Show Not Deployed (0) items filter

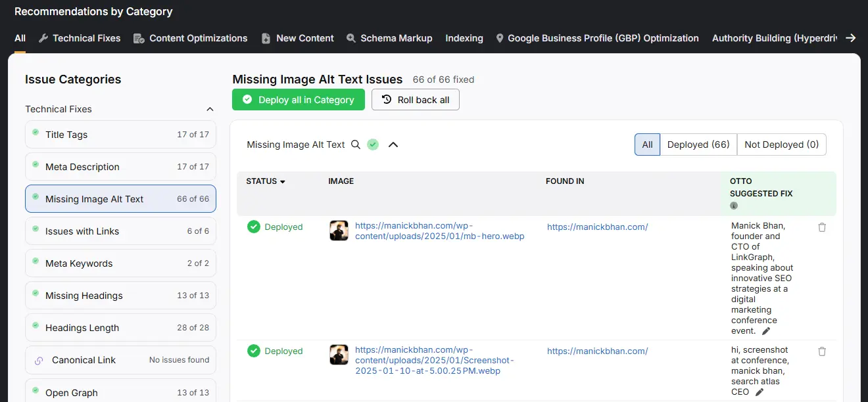781,145
